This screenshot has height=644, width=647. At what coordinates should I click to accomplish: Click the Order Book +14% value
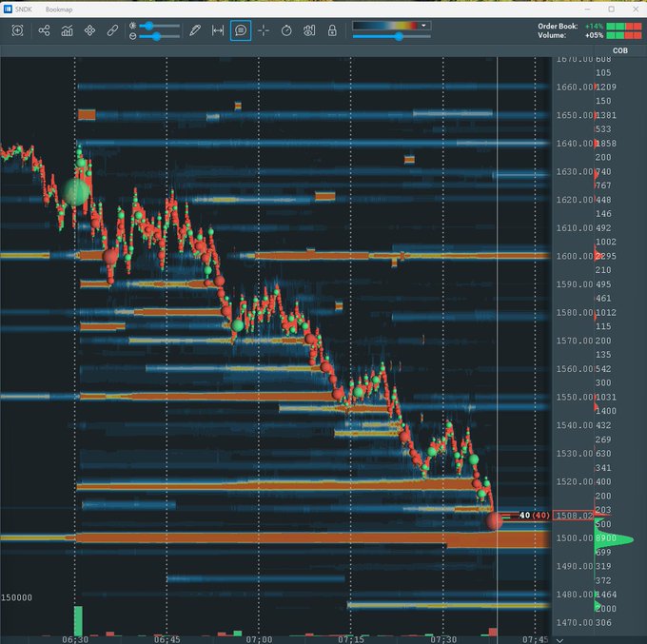[x=594, y=27]
